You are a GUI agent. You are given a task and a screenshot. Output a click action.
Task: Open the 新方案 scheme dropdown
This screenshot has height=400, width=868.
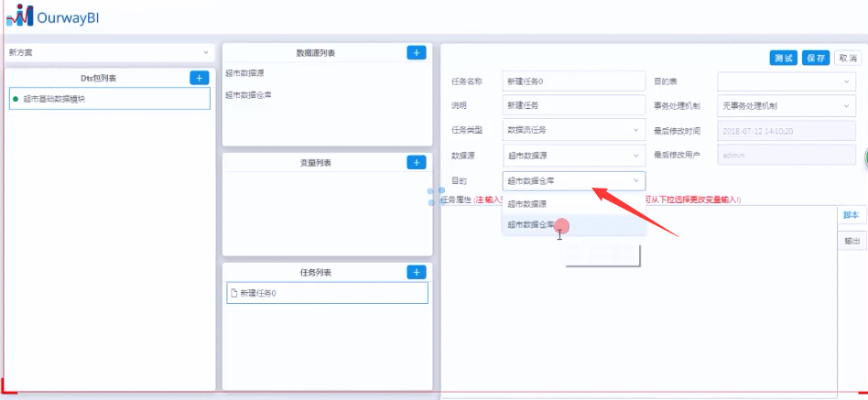pyautogui.click(x=109, y=52)
